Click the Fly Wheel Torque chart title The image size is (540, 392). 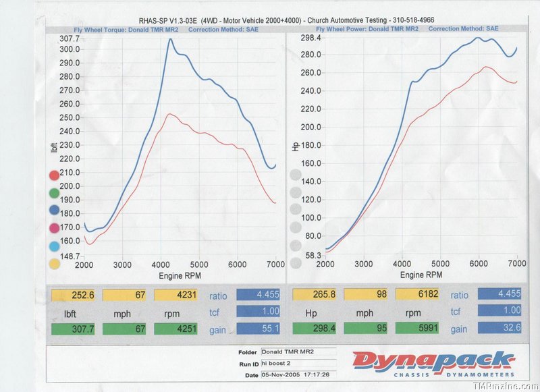[x=126, y=30]
